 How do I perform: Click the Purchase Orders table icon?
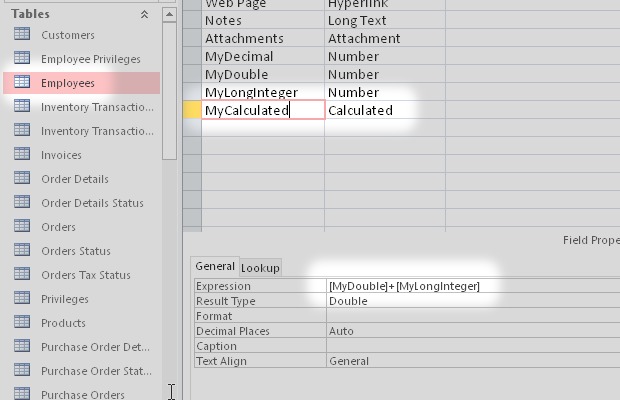point(21,395)
